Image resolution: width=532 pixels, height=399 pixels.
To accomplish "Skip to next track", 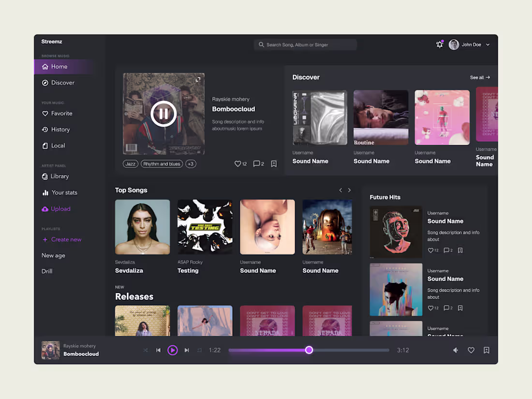I will tap(187, 350).
